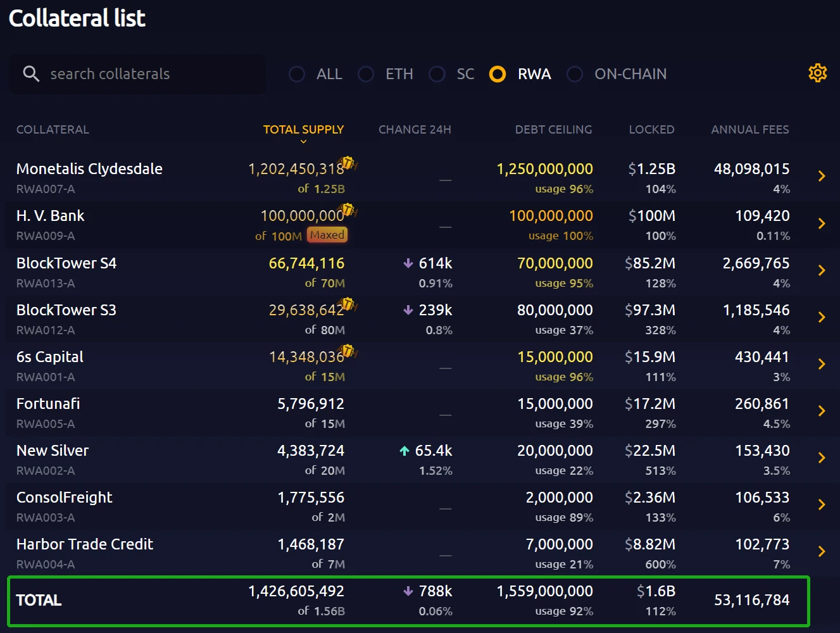Image resolution: width=840 pixels, height=633 pixels.
Task: Select the ETH filter radio button
Action: pyautogui.click(x=366, y=74)
